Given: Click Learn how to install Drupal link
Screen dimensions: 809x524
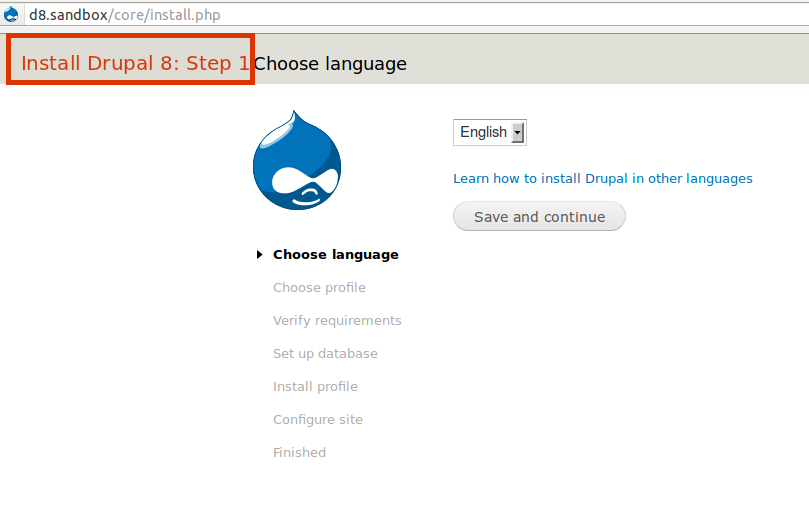Looking at the screenshot, I should point(603,178).
